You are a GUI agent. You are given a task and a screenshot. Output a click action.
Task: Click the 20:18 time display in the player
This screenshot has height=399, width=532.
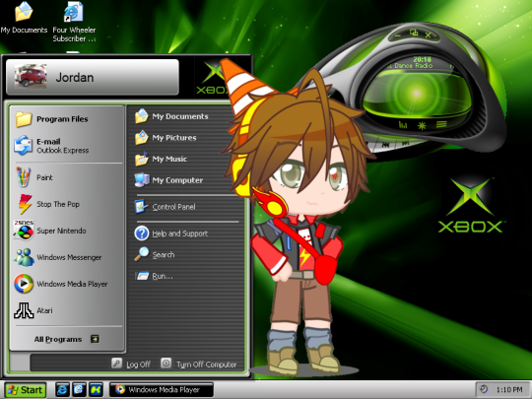pos(422,59)
